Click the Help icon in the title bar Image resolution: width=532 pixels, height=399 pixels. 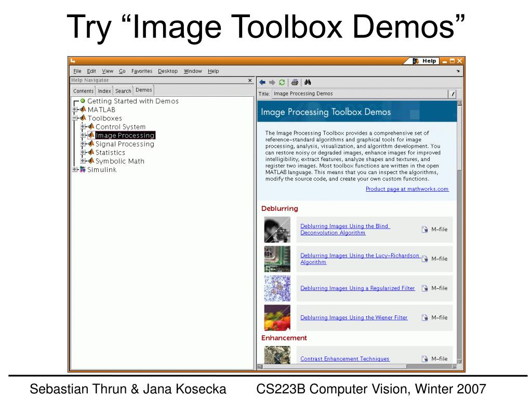point(416,61)
